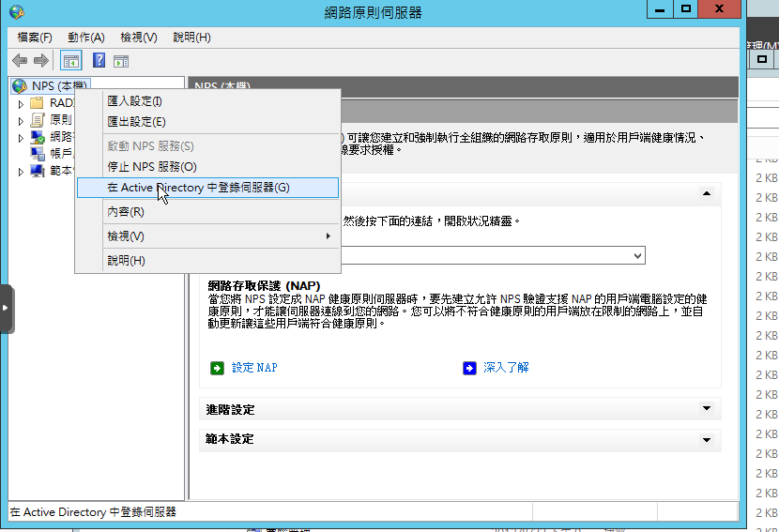Open the 深入了解 learn more link
The height and width of the screenshot is (532, 779).
point(506,368)
